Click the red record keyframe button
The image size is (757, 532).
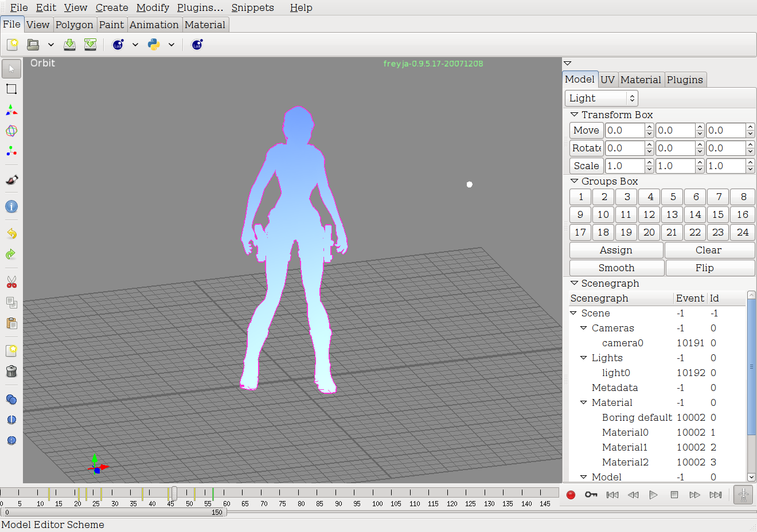(571, 495)
